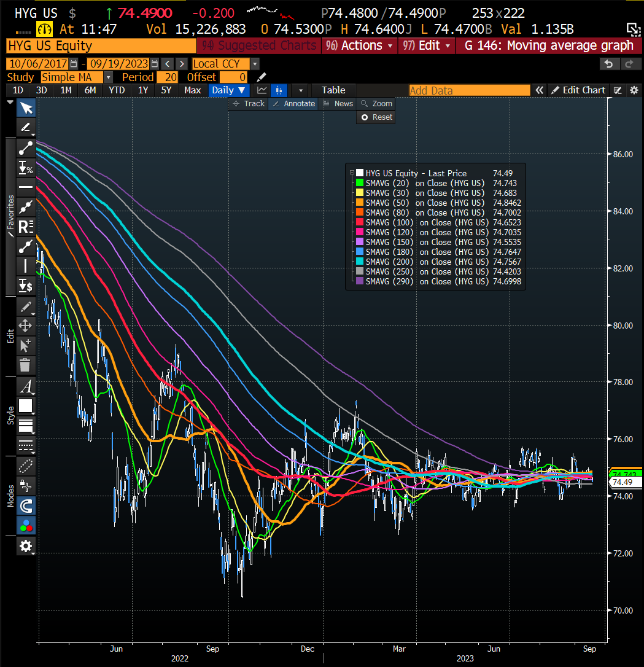The height and width of the screenshot is (667, 644).
Task: Select the 5Y range tab
Action: pyautogui.click(x=166, y=90)
